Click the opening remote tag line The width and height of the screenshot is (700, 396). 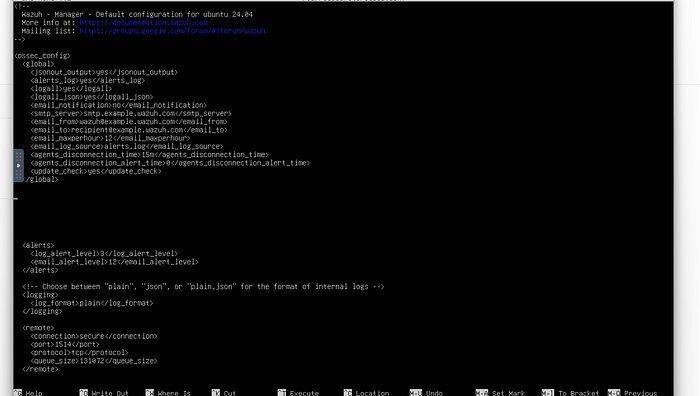(x=38, y=328)
